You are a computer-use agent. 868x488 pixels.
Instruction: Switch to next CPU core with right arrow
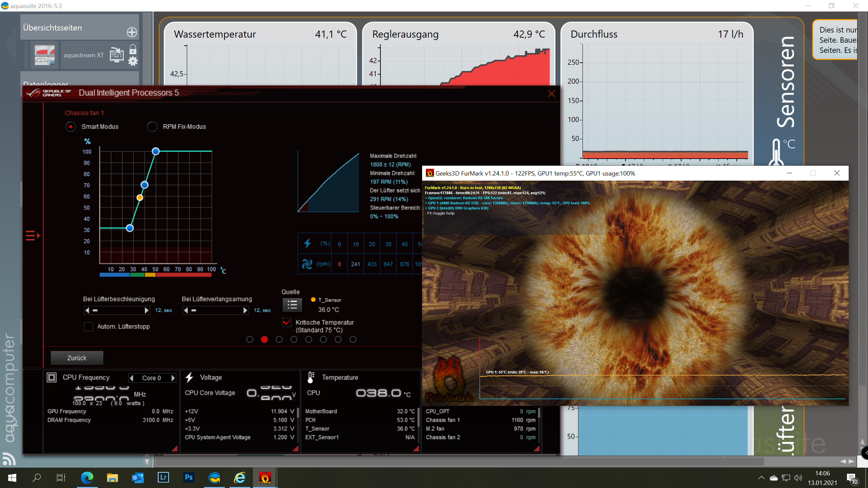(x=173, y=378)
